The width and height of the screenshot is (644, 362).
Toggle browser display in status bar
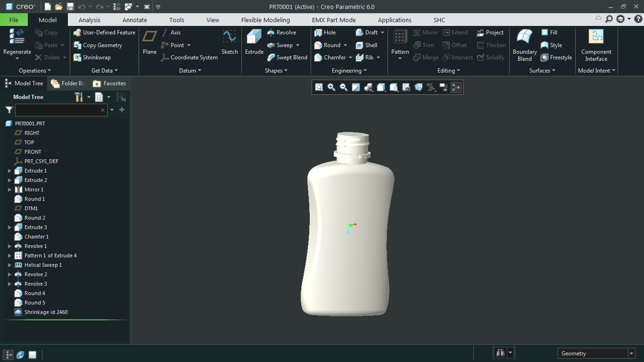pyautogui.click(x=20, y=355)
